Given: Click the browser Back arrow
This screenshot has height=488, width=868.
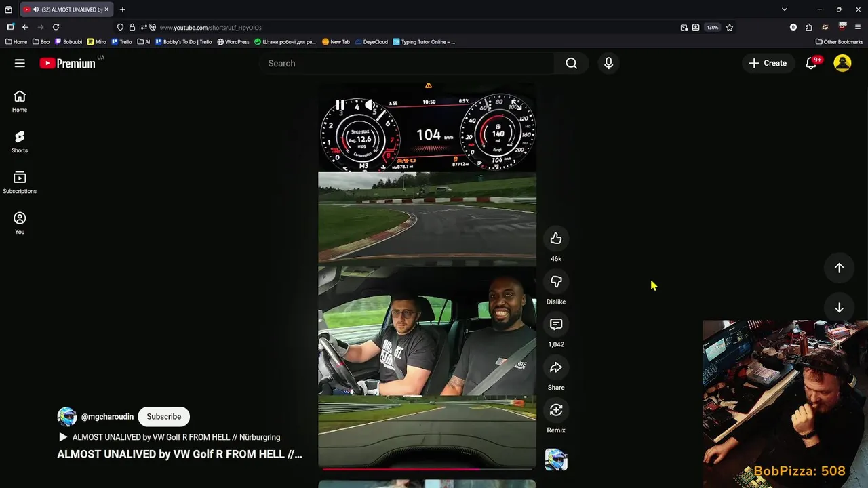Looking at the screenshot, I should [25, 27].
